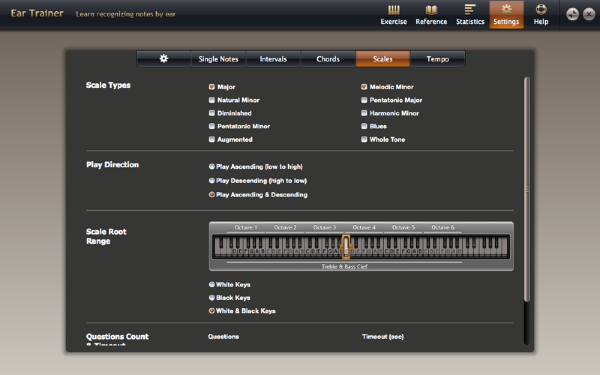Open the Statistics section
Screen dimensions: 600x375
point(470,15)
